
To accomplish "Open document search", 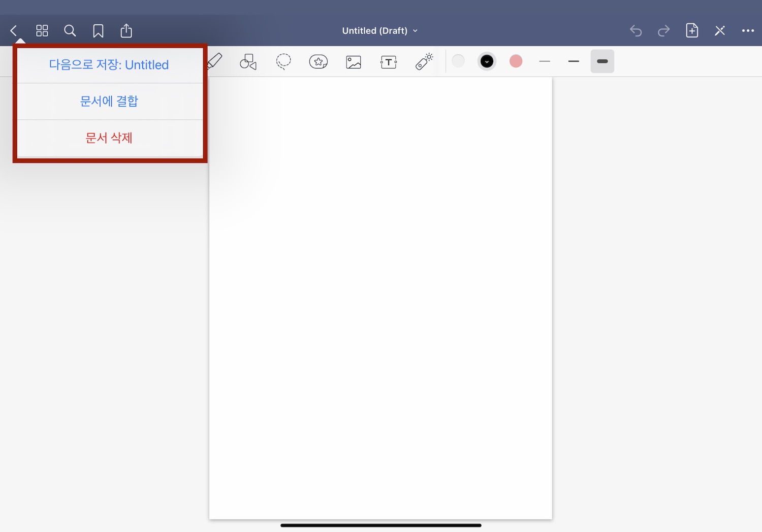I will click(x=70, y=30).
